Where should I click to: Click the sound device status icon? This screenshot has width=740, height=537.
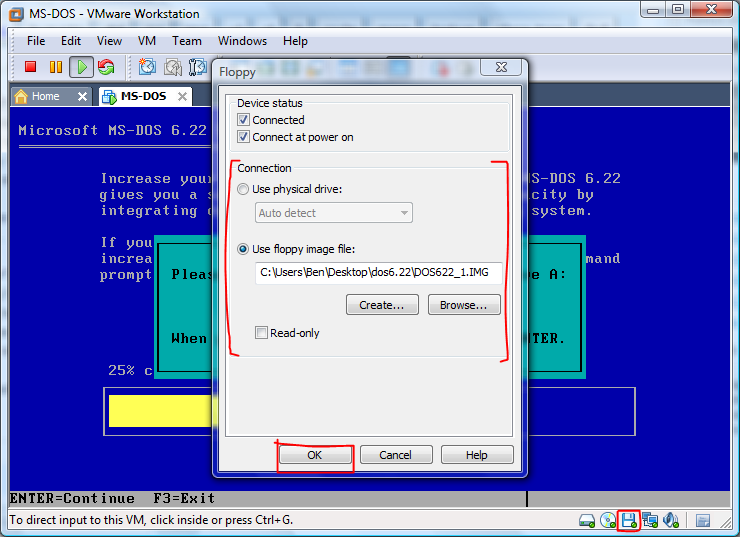click(x=671, y=520)
